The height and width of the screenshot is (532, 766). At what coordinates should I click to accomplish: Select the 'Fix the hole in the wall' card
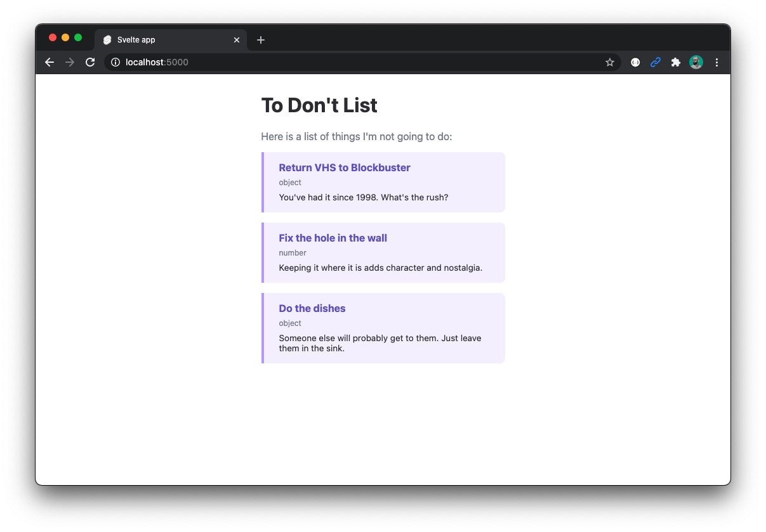click(x=383, y=252)
